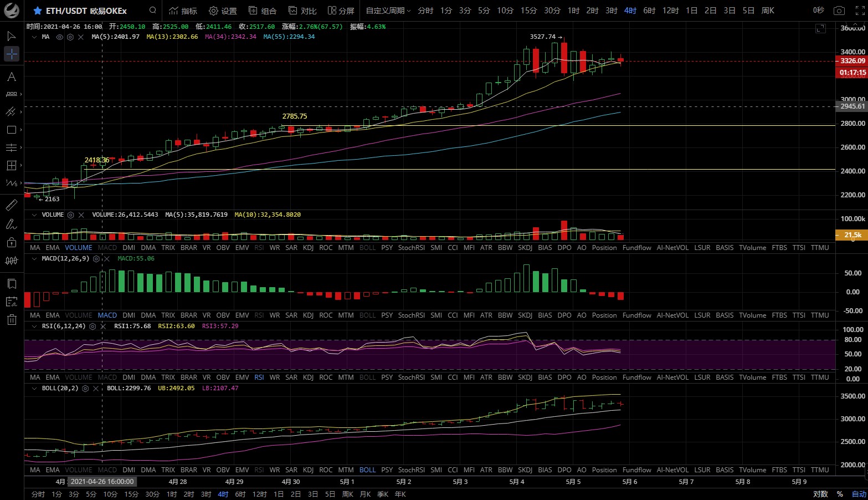Collapse the BOLL panel chevron
The height and width of the screenshot is (500, 868).
point(34,389)
